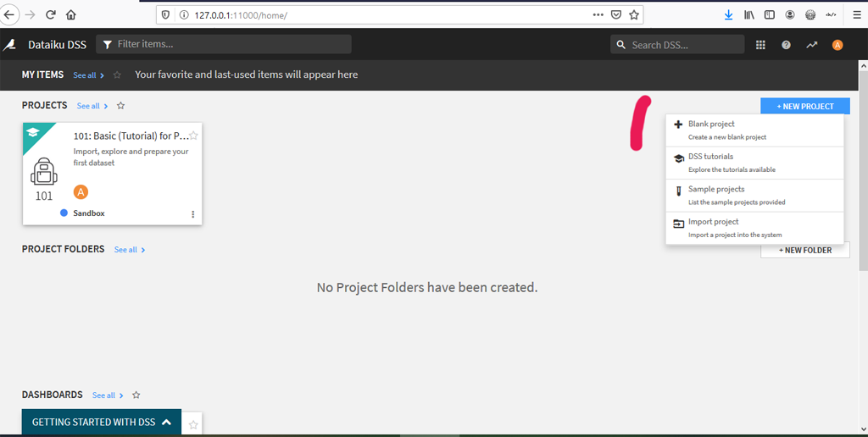
Task: Open the 101: Basic (Tutorial) project title
Action: (x=131, y=136)
